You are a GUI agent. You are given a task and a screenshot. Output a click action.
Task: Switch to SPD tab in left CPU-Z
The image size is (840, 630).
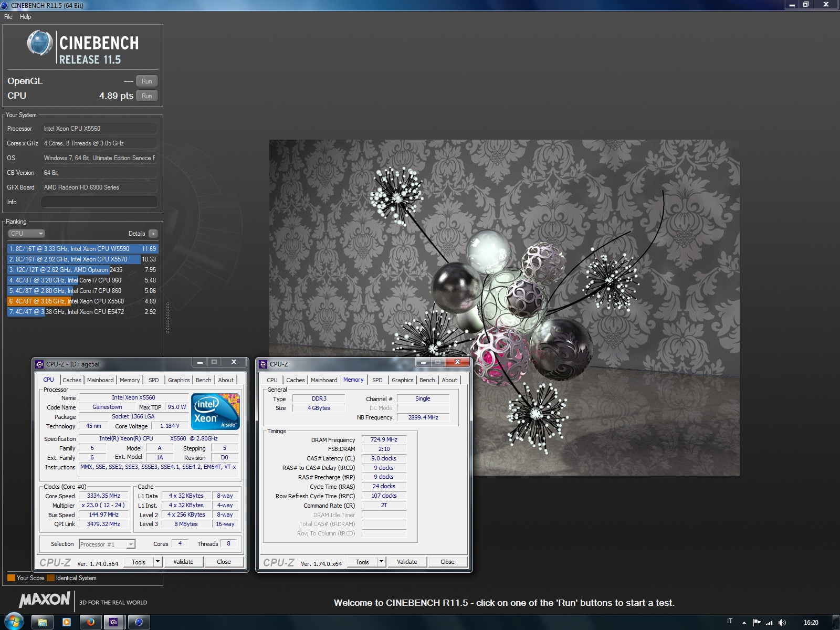click(153, 380)
